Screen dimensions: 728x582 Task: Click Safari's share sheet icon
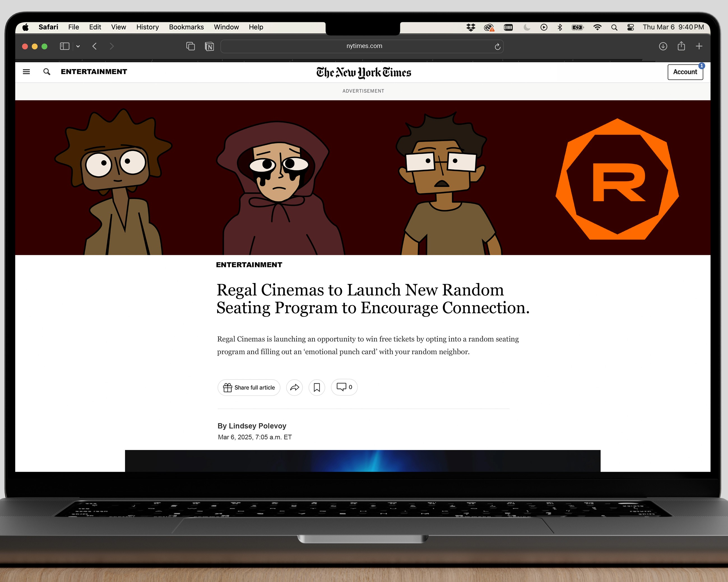(681, 46)
